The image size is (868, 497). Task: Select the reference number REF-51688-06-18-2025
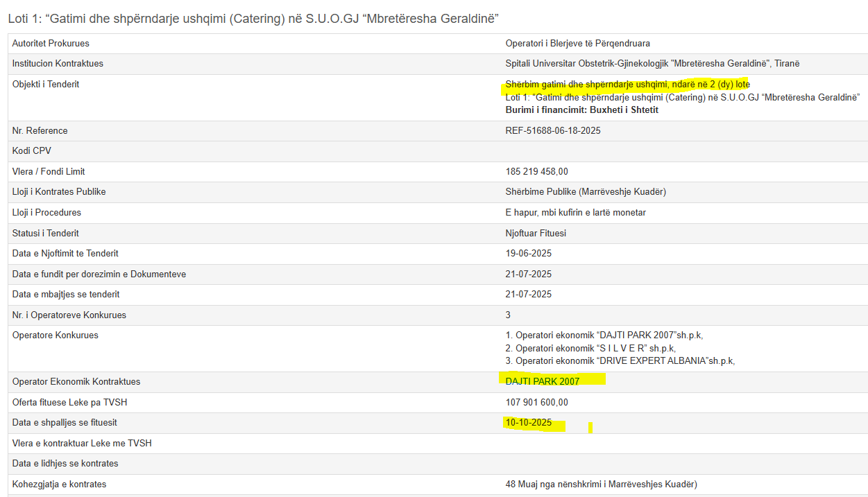click(x=552, y=130)
